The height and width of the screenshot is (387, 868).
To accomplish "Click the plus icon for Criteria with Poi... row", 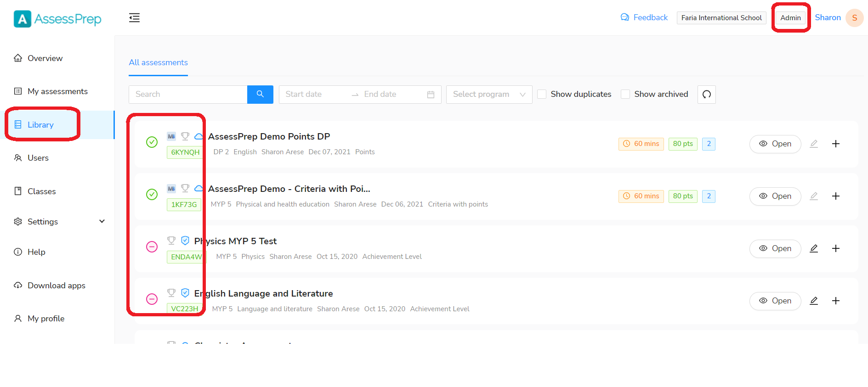I will pyautogui.click(x=836, y=196).
